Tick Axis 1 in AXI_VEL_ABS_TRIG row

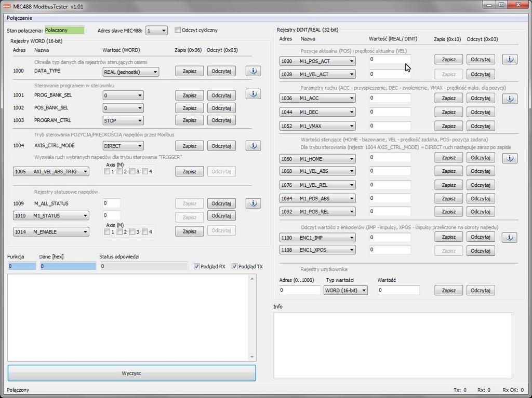tap(107, 172)
